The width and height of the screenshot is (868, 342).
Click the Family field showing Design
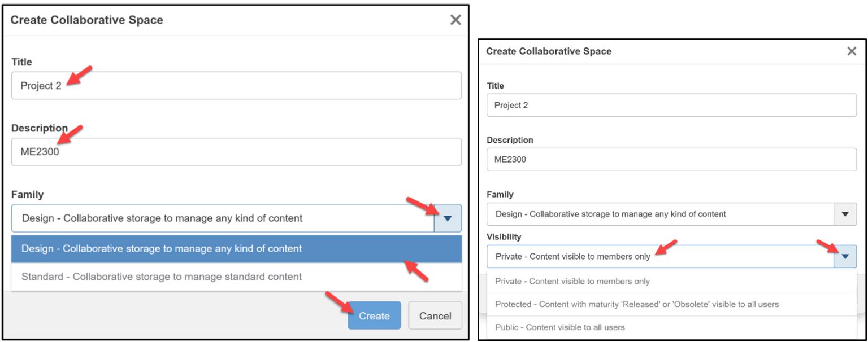[650, 213]
